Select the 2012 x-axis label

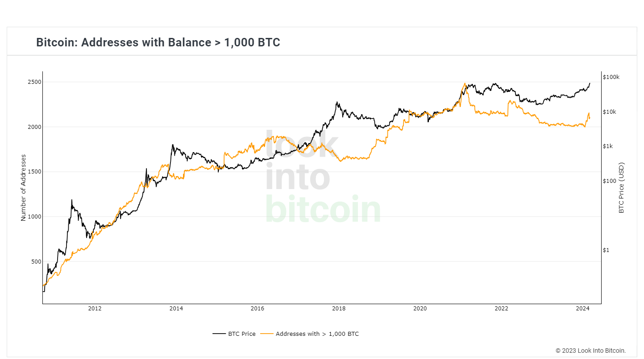pos(95,309)
